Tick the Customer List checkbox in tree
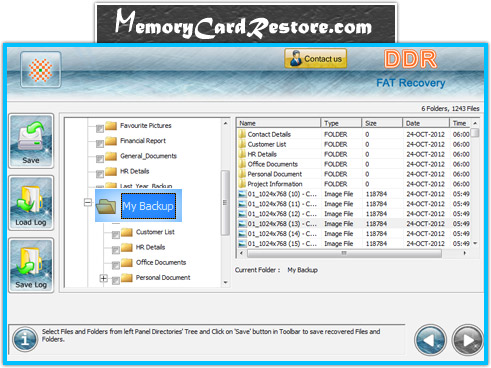Viewport: 491px width, 368px height. click(x=116, y=235)
